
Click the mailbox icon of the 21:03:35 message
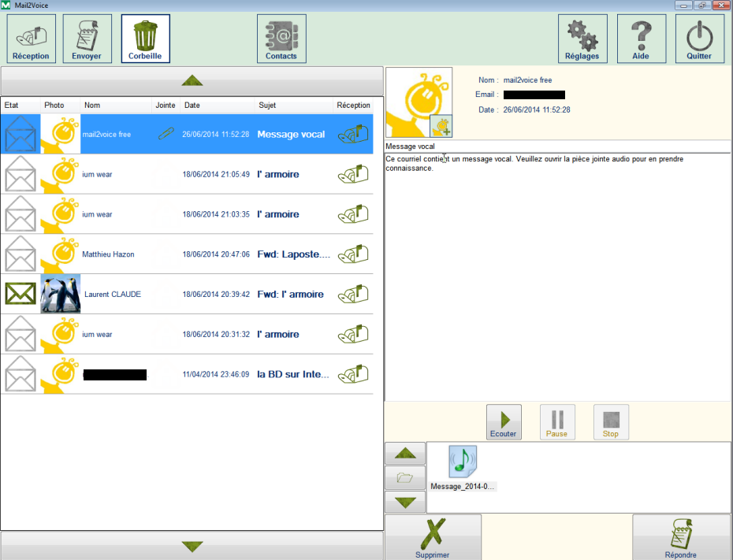(x=353, y=214)
